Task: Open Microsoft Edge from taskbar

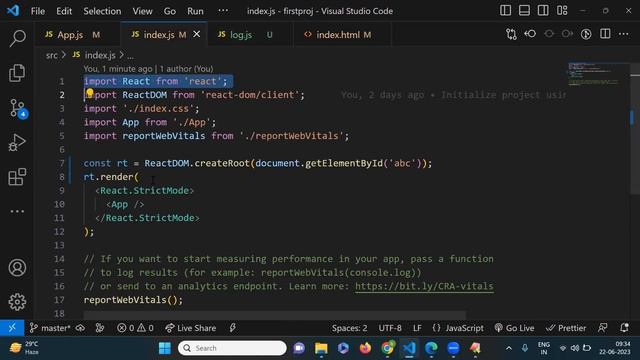Action: (x=431, y=348)
